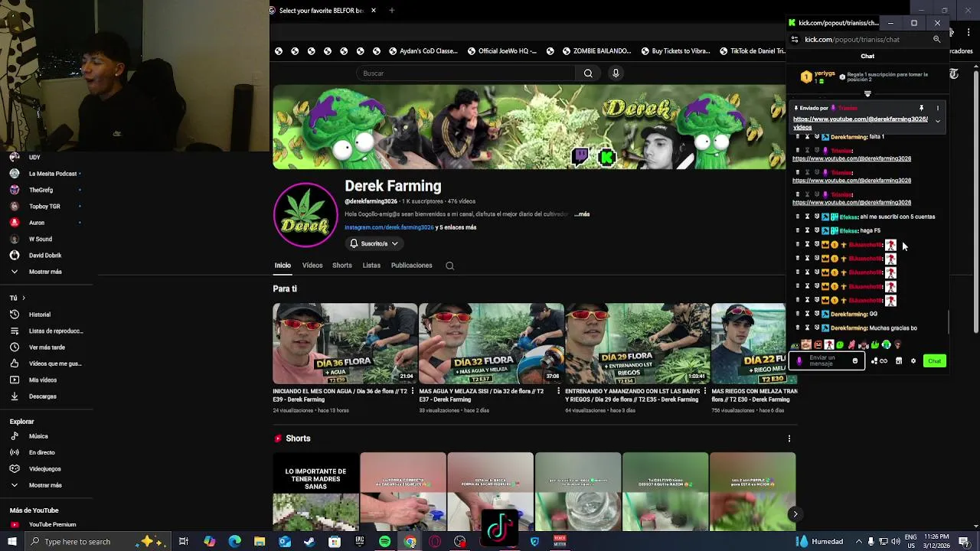This screenshot has width=980, height=551.
Task: Switch to the Publicaciones channel tab
Action: 412,266
